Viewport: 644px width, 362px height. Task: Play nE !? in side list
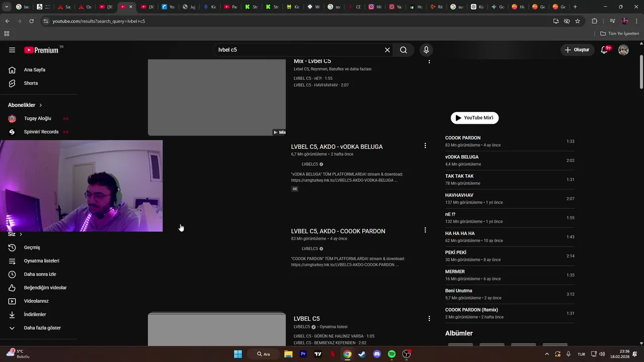tap(510, 218)
